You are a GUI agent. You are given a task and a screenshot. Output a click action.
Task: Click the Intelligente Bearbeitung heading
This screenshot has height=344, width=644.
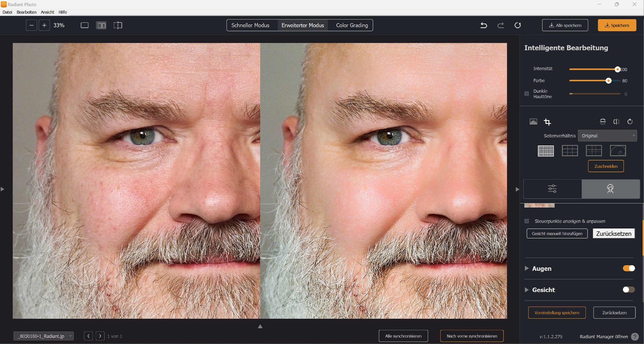566,48
